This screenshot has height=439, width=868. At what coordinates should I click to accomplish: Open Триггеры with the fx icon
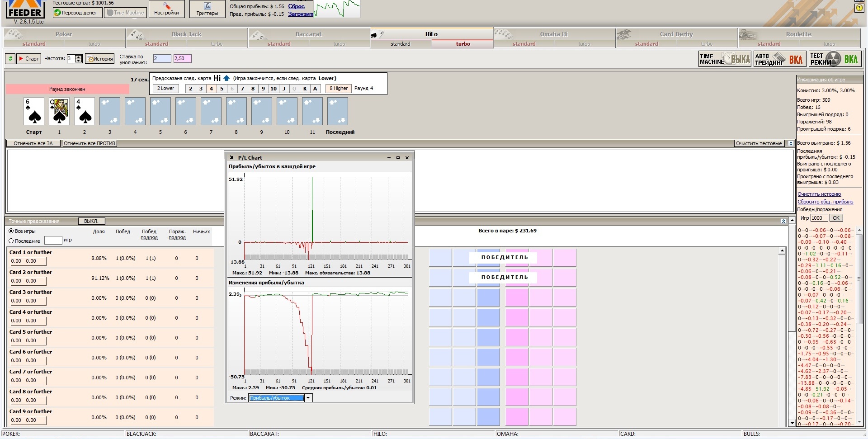point(207,9)
